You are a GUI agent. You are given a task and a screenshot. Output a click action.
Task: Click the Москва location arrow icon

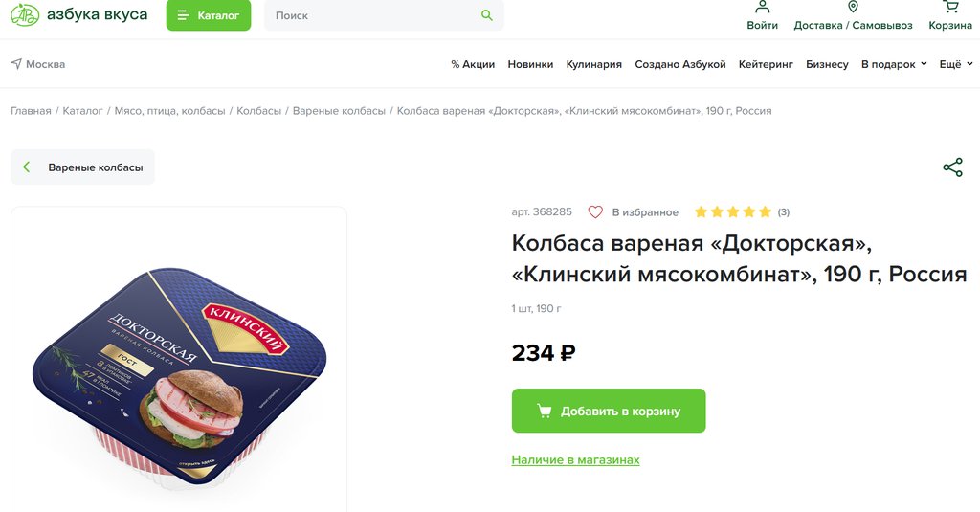tap(16, 64)
